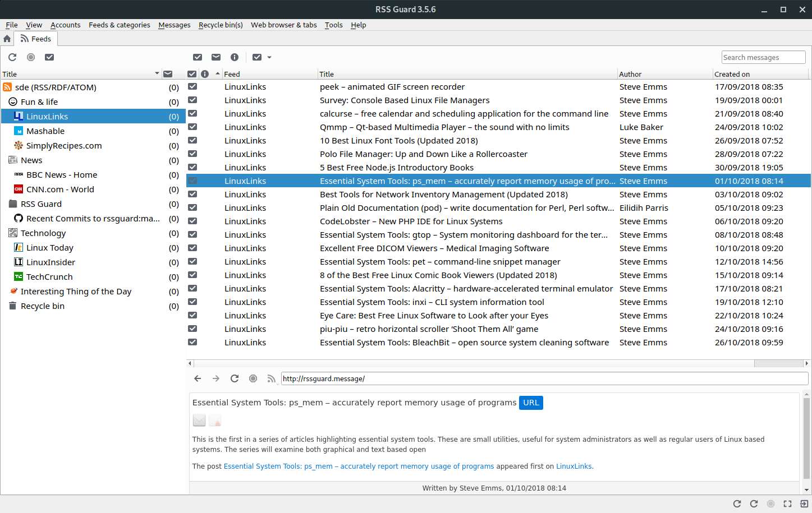This screenshot has height=513, width=812.
Task: Click the unread count column header
Action: click(x=168, y=74)
